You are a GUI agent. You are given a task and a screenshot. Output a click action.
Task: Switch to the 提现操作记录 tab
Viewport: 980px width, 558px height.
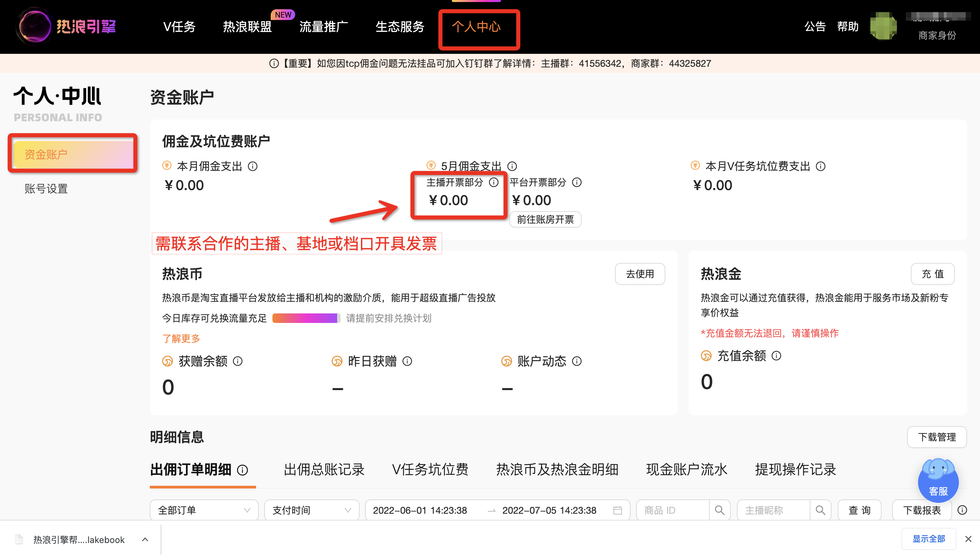(x=795, y=469)
